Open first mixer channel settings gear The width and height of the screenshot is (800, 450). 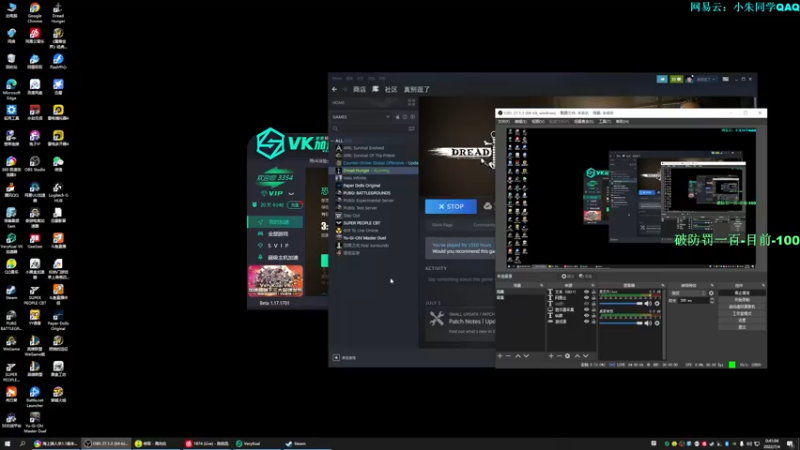(657, 304)
